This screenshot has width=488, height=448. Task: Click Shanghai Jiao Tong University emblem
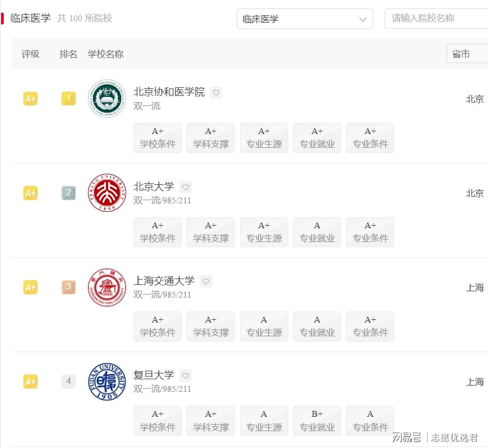click(x=107, y=287)
